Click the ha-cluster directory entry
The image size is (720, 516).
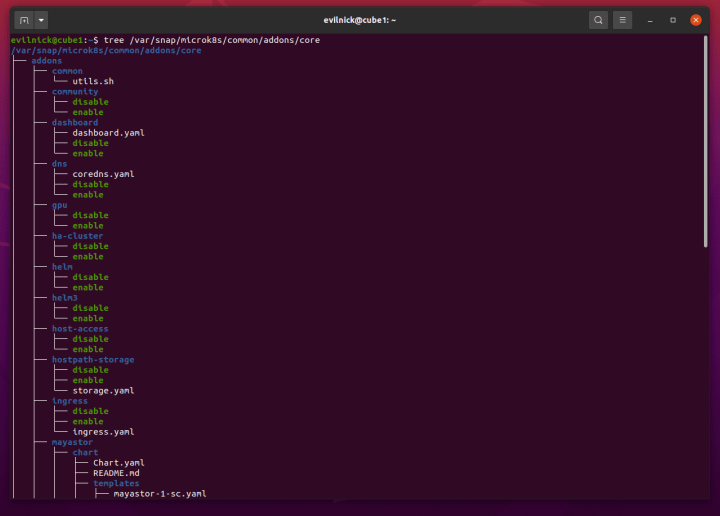pos(78,236)
